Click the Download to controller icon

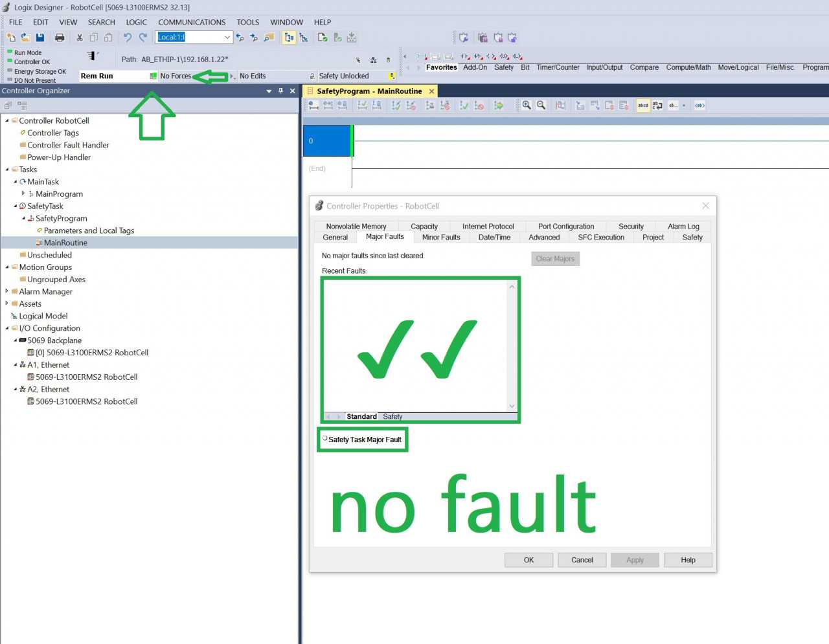click(352, 38)
